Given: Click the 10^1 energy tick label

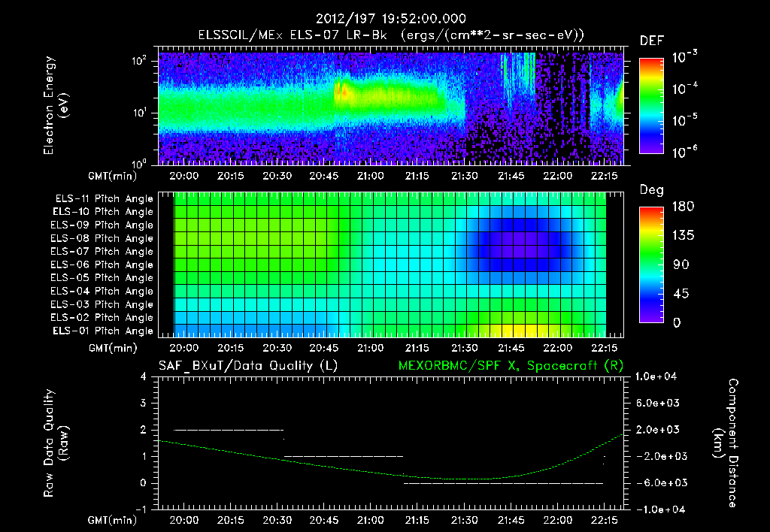Looking at the screenshot, I should click(x=139, y=113).
